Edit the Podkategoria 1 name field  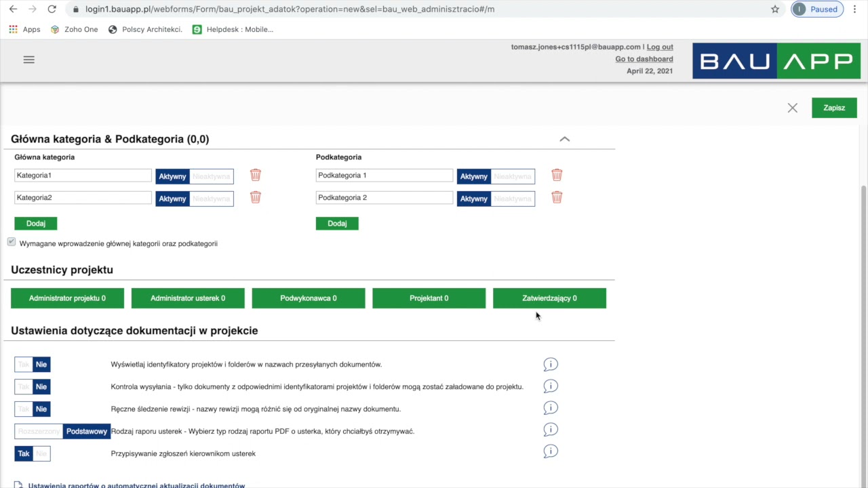click(x=384, y=176)
